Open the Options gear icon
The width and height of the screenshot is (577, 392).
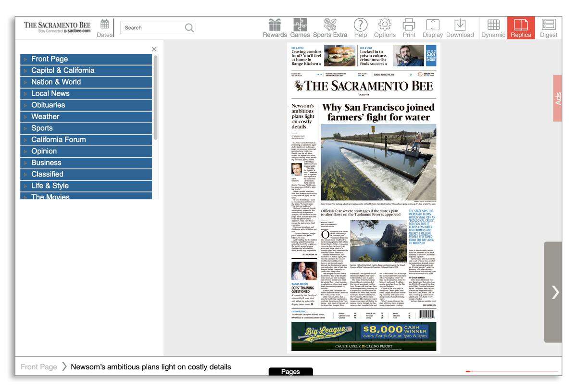(x=385, y=28)
